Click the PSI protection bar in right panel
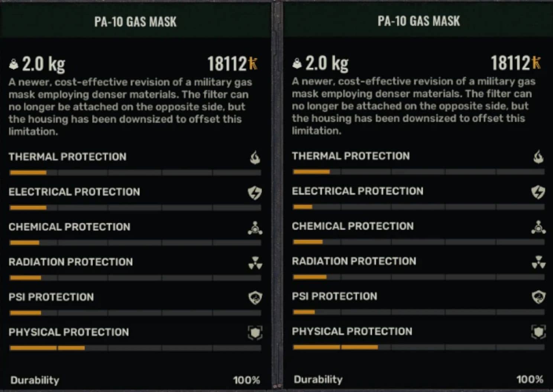The image size is (553, 392). (x=418, y=312)
